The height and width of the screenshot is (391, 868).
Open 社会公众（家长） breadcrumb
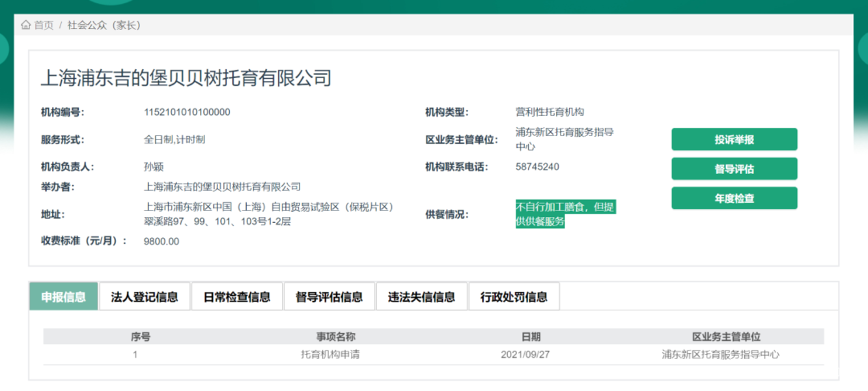pyautogui.click(x=104, y=25)
